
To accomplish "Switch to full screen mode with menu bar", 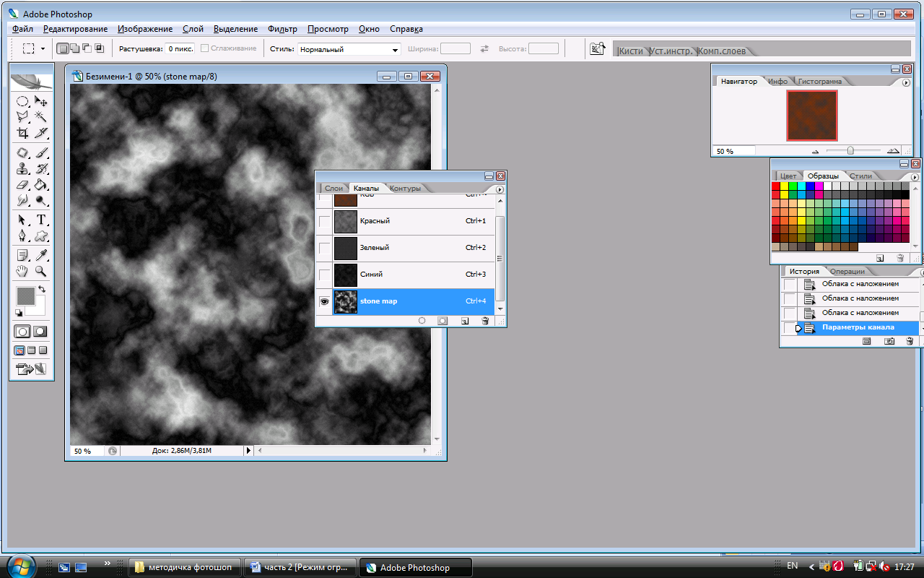I will click(x=32, y=350).
